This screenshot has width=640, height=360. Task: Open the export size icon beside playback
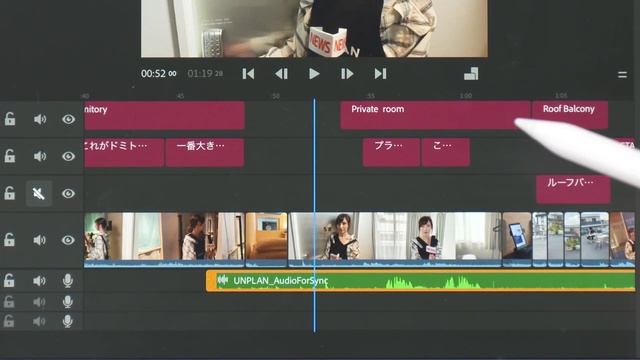click(x=471, y=74)
